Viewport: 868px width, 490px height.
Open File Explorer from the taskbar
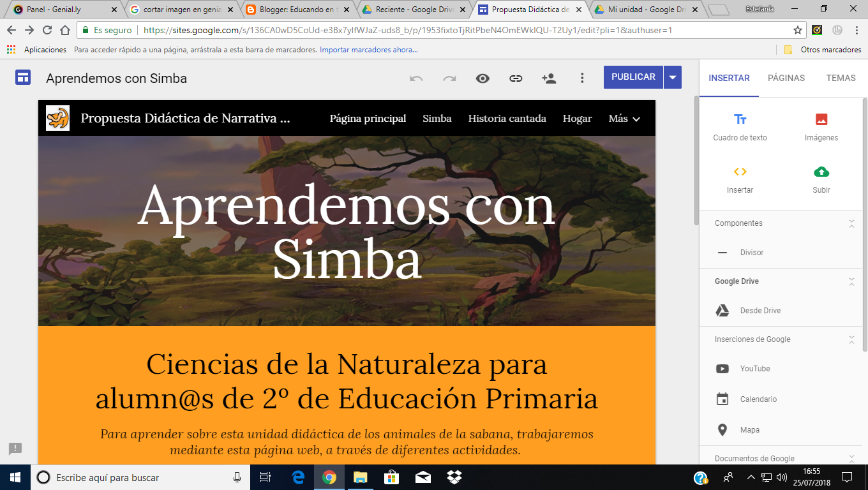coord(361,477)
